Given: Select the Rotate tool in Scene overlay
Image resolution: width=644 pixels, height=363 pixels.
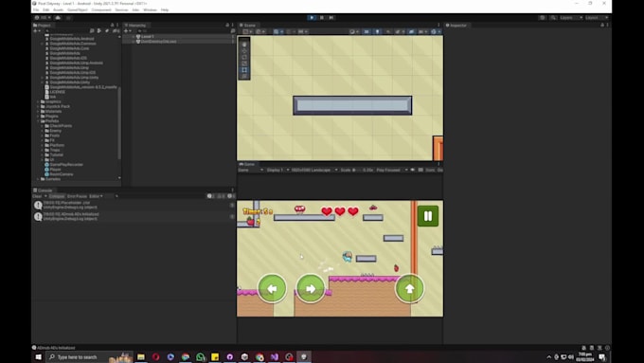Looking at the screenshot, I should 244,57.
